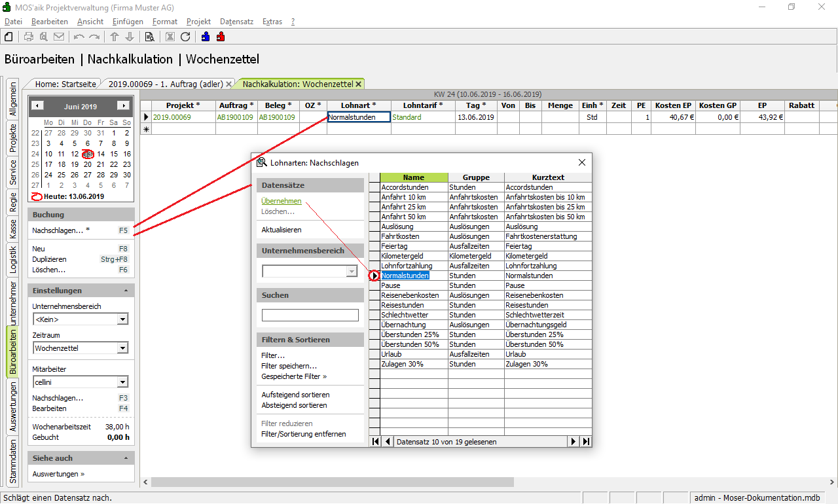Click Übernehmen in the Datensätze section
This screenshot has height=504, width=838.
[x=282, y=202]
